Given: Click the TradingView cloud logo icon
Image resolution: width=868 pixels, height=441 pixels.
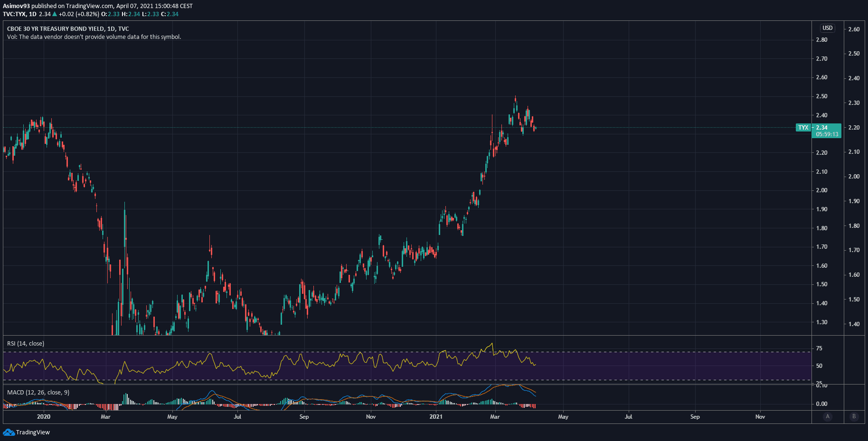Looking at the screenshot, I should point(9,432).
